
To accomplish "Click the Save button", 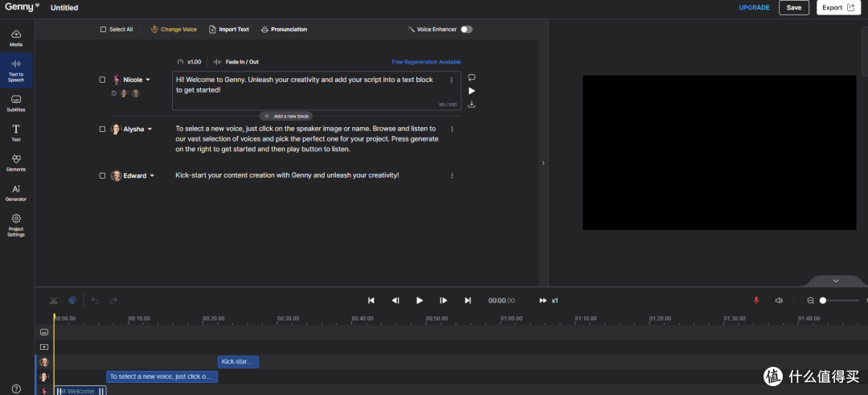I will pos(794,8).
